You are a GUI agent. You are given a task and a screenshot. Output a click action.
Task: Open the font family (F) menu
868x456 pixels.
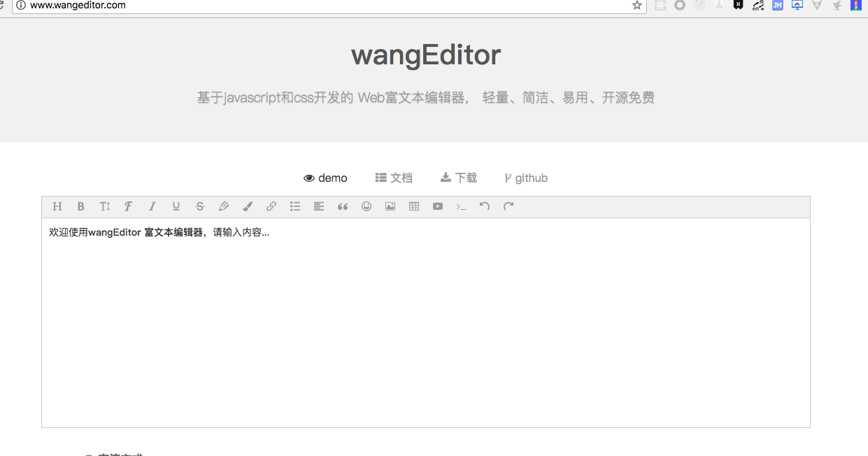point(129,206)
